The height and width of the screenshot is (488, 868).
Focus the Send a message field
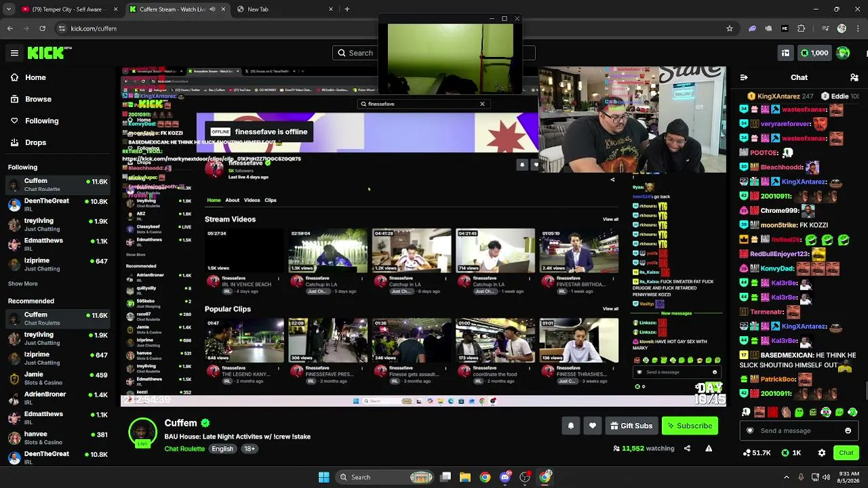click(x=800, y=430)
